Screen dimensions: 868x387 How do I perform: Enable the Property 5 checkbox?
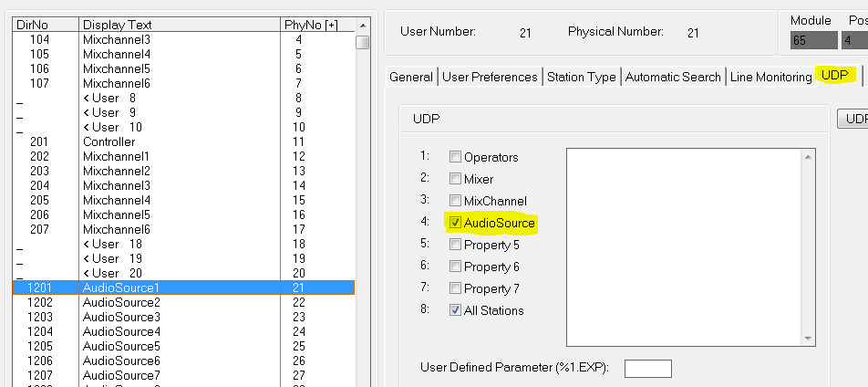(456, 245)
